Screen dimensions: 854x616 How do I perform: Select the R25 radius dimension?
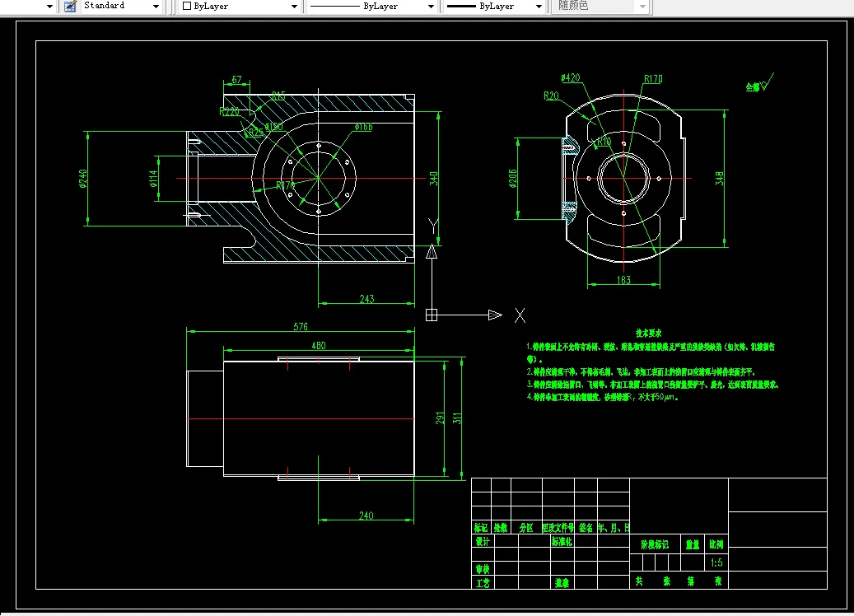[x=256, y=132]
